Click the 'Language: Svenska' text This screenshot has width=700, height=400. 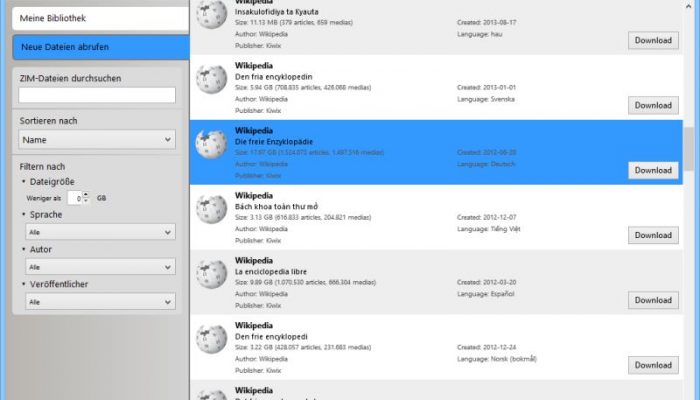pos(486,99)
